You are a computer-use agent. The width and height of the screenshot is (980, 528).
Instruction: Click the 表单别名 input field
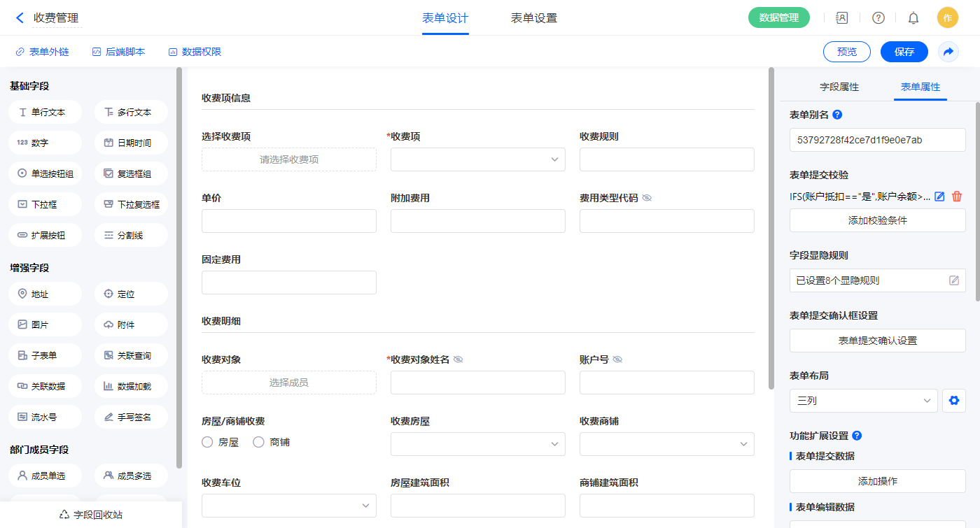click(x=877, y=140)
